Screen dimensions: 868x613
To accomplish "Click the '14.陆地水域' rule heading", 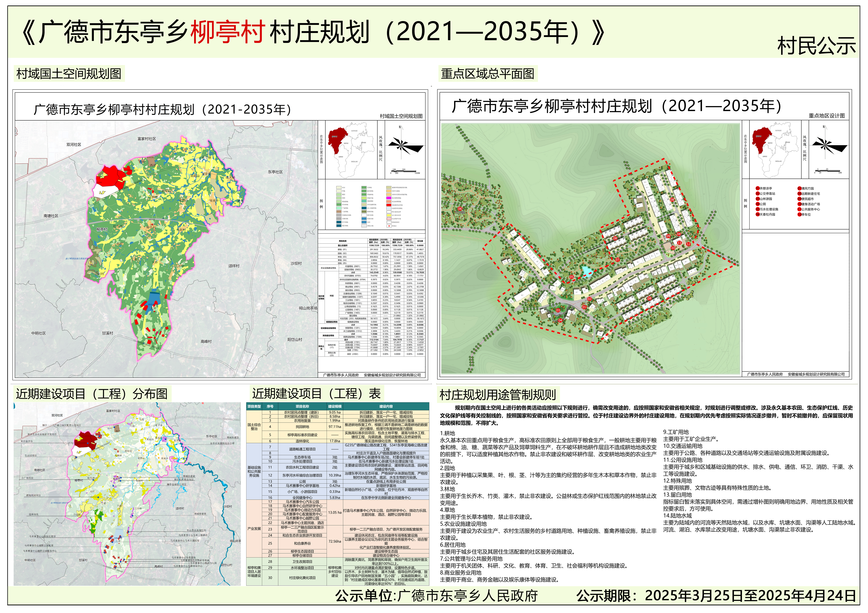I will (678, 515).
